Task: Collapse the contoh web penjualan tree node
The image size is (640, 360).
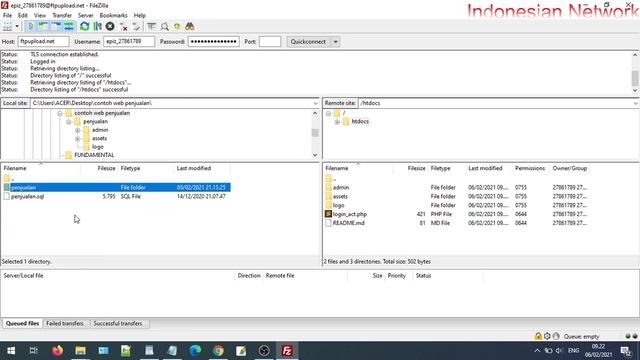Action: click(x=60, y=113)
